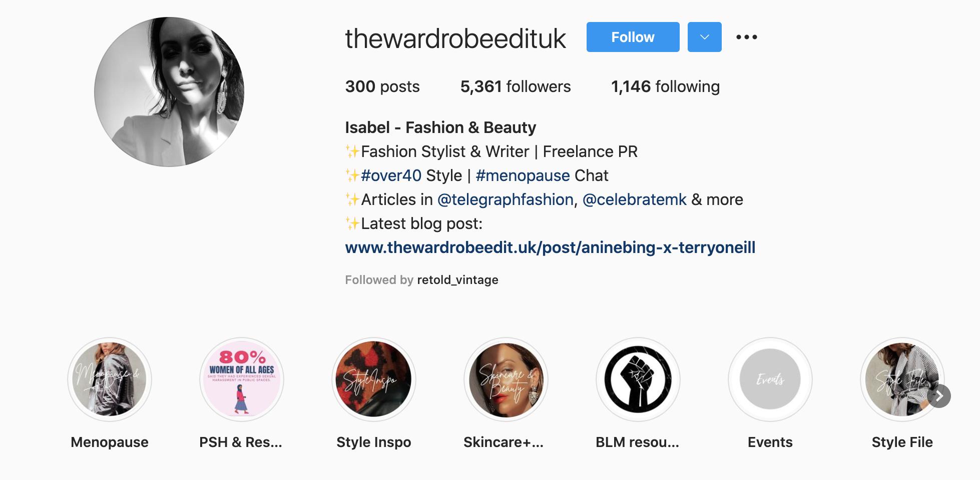
Task: Click the #over40 hashtag
Action: 391,175
